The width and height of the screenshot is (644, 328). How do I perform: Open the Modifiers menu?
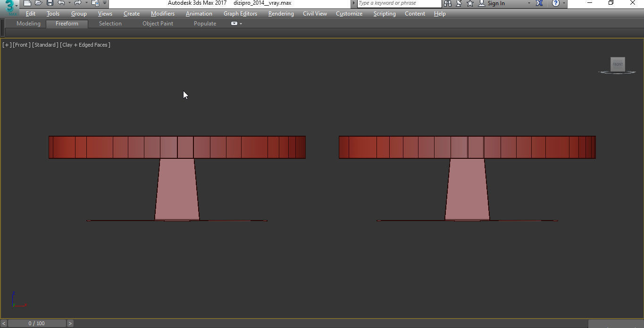tap(163, 14)
